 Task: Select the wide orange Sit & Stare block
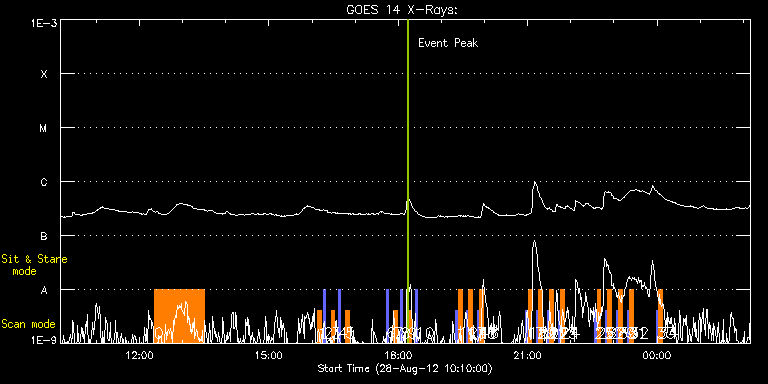point(179,315)
